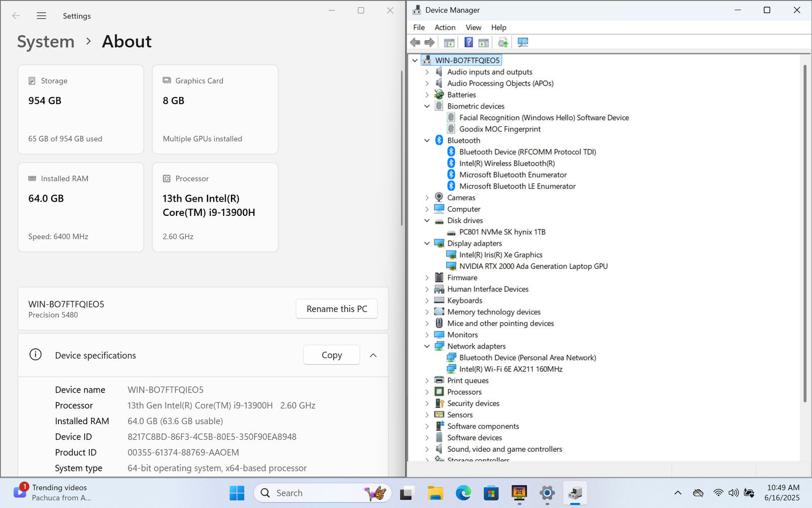Expand the Processors category in device tree

(x=427, y=392)
